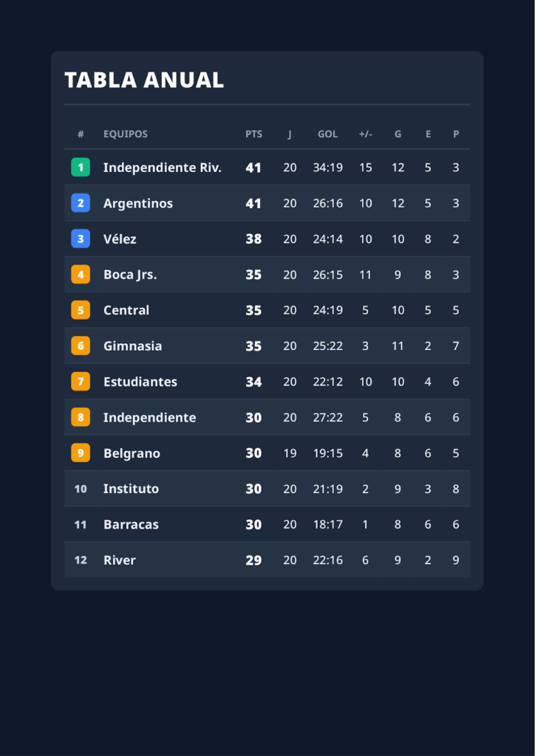Click the Argentinos goals 26:16 cell
Screen dimensions: 535x756
pos(328,203)
